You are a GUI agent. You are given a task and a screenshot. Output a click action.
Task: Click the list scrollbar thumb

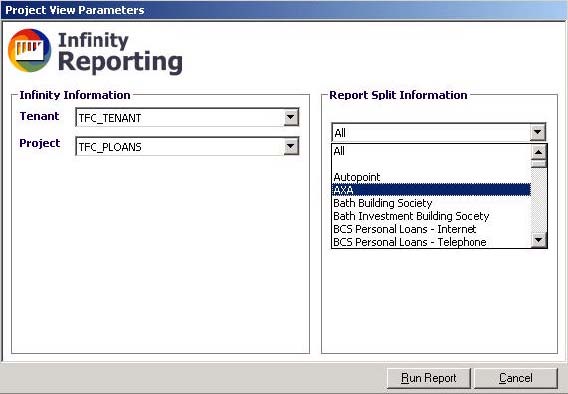click(538, 164)
